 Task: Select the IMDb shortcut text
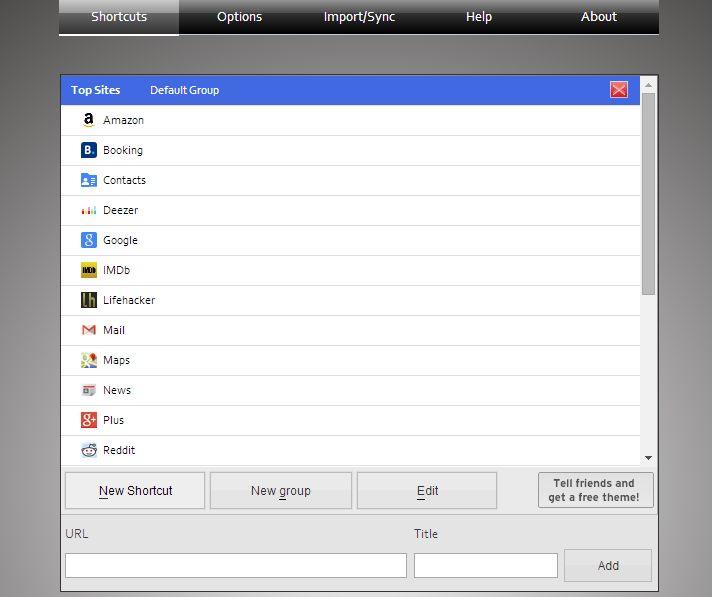[116, 270]
